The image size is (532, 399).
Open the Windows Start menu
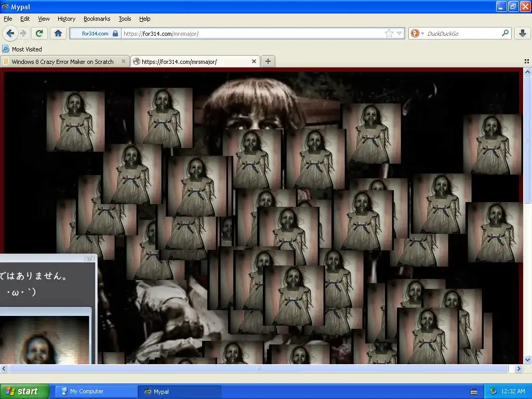pyautogui.click(x=24, y=391)
